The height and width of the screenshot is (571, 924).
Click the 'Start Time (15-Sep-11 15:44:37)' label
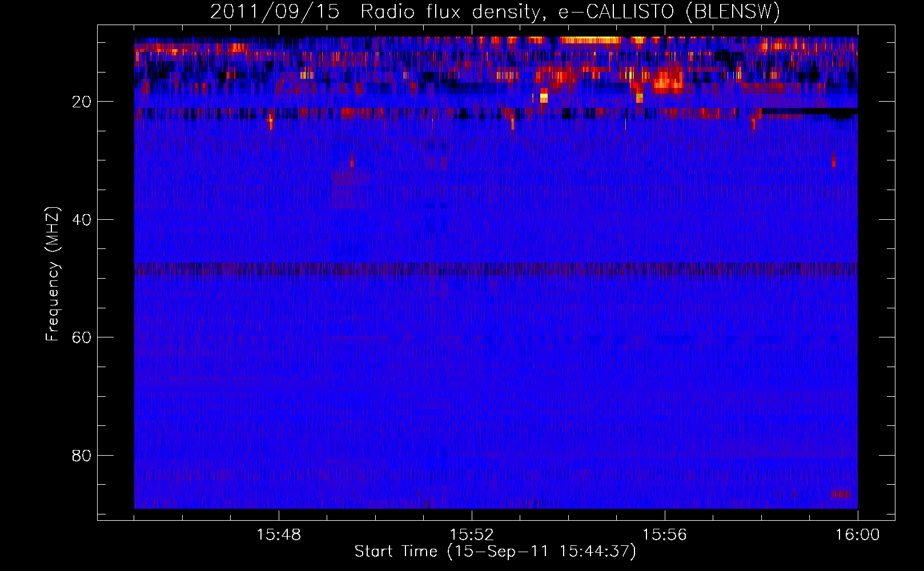[x=495, y=552]
